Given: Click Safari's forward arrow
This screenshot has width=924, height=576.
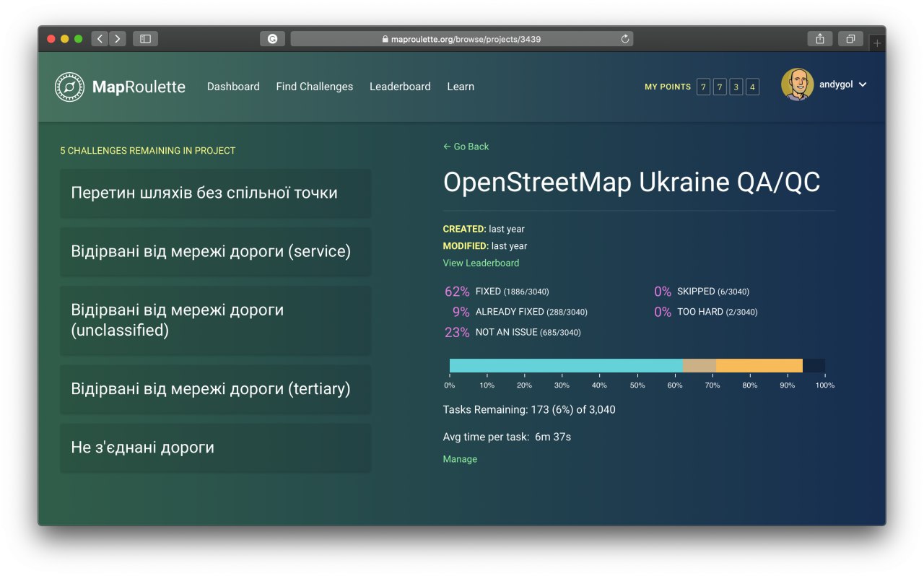Looking at the screenshot, I should tap(117, 39).
